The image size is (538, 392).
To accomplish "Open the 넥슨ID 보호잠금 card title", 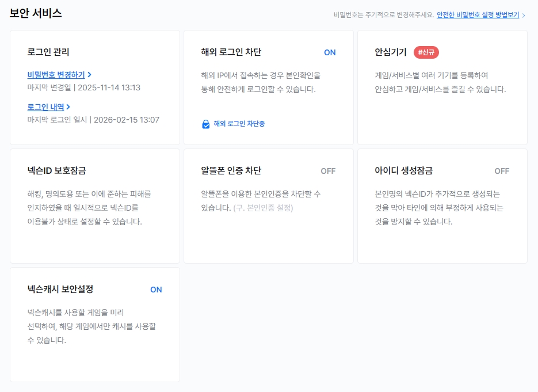I will pos(56,170).
